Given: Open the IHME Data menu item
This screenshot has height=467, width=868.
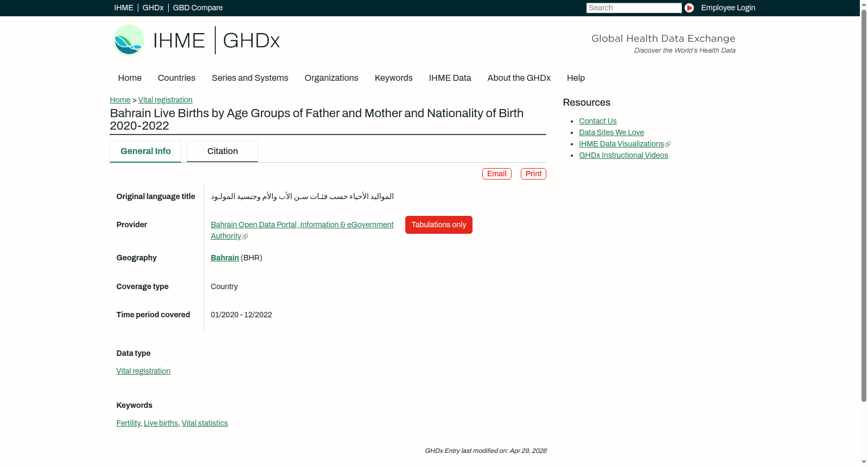Looking at the screenshot, I should [x=450, y=78].
